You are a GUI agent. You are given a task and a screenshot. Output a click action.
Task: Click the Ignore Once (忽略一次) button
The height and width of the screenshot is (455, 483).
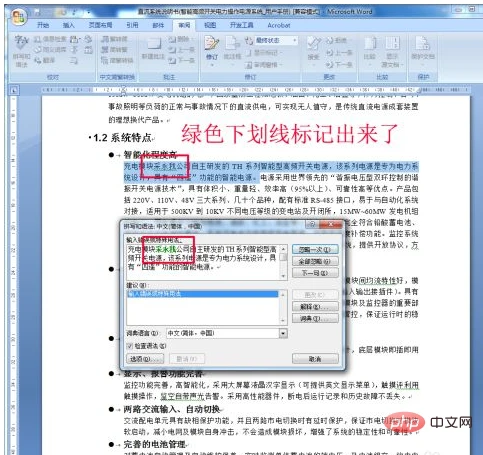[x=315, y=249]
